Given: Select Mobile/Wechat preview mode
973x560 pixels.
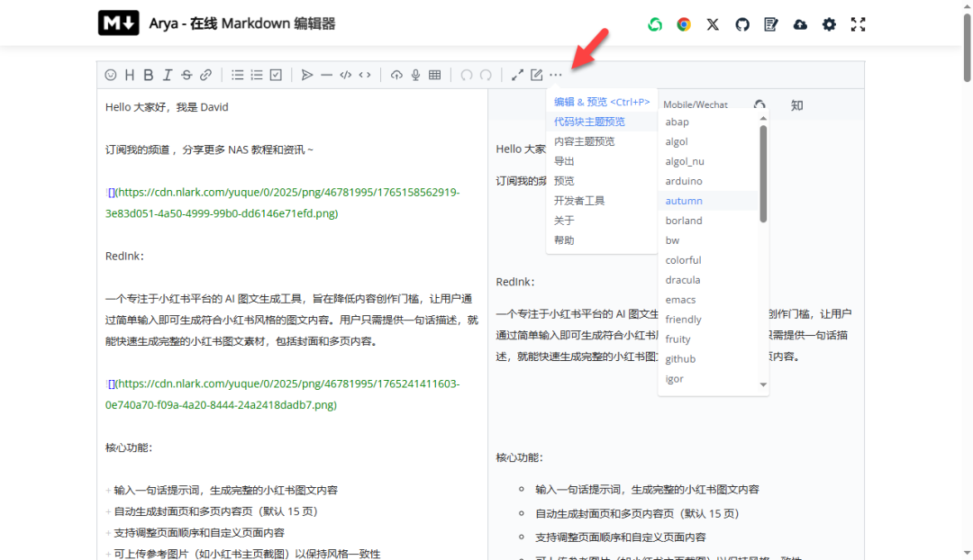Looking at the screenshot, I should (x=695, y=104).
